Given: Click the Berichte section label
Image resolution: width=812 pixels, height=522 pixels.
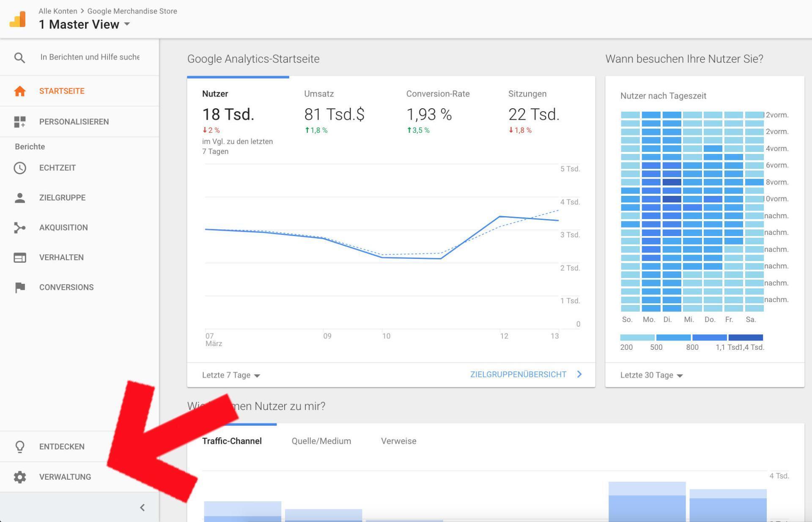Looking at the screenshot, I should click(x=30, y=147).
